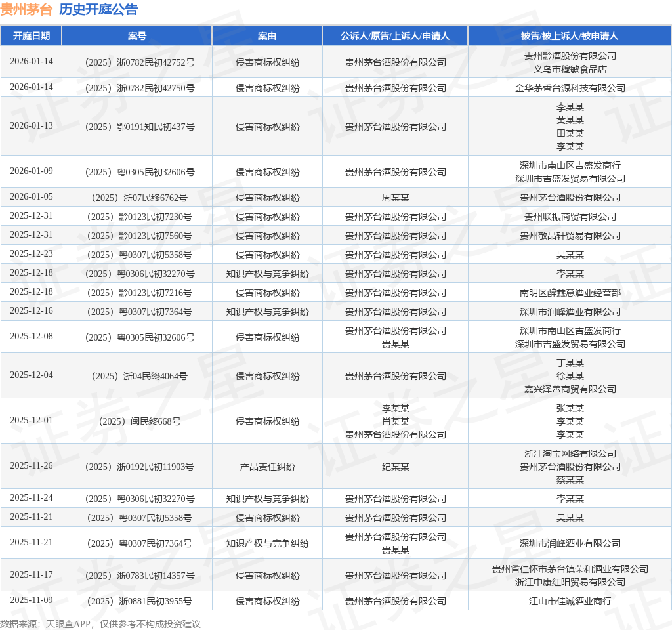This screenshot has width=672, height=630.
Task: Select defendant 贵州联振商贸有限公司
Action: tap(570, 217)
